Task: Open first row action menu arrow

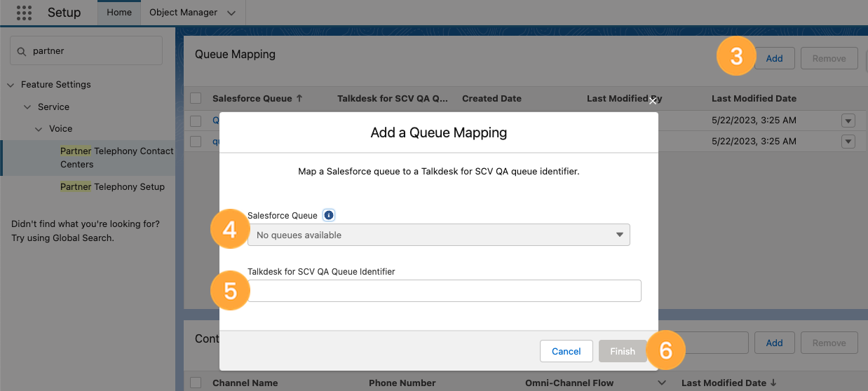Action: coord(848,121)
